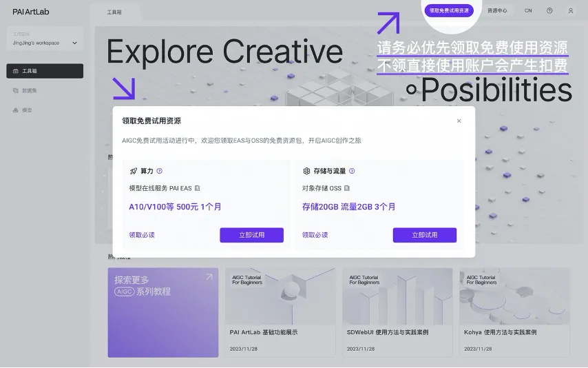Open 资源中心 in the top bar
The height and width of the screenshot is (368, 588).
(x=497, y=11)
